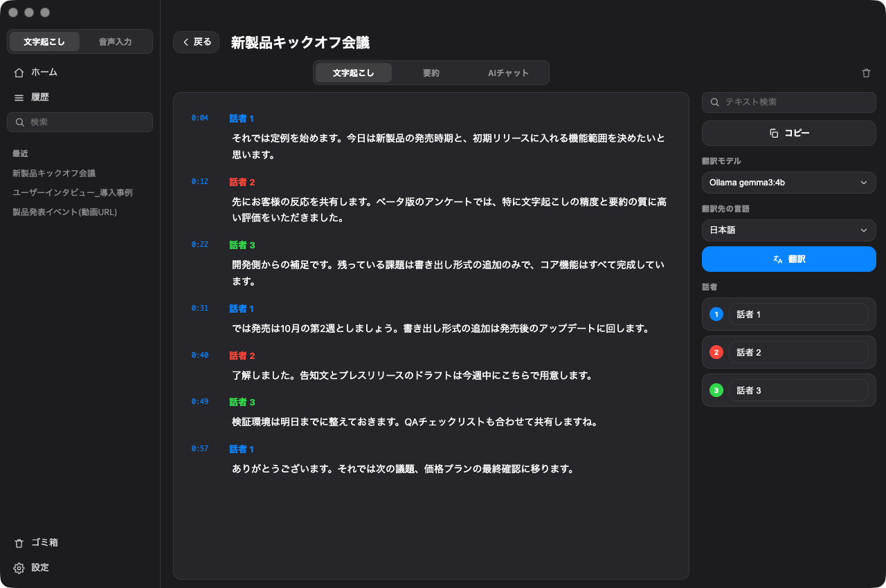This screenshot has height=588, width=886.
Task: Select the 文字起こし tab in main view
Action: click(x=354, y=73)
